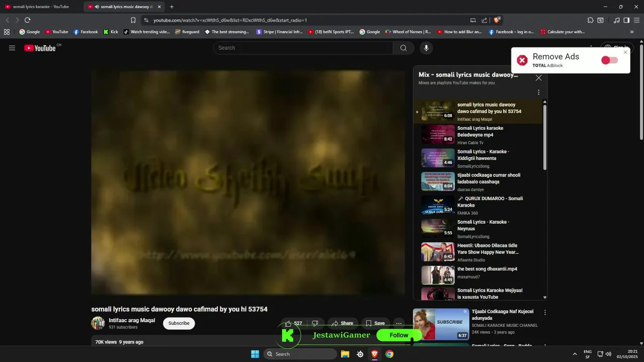Toggle the Remove Ads switch
Viewport: 644px width, 362px height.
609,60
